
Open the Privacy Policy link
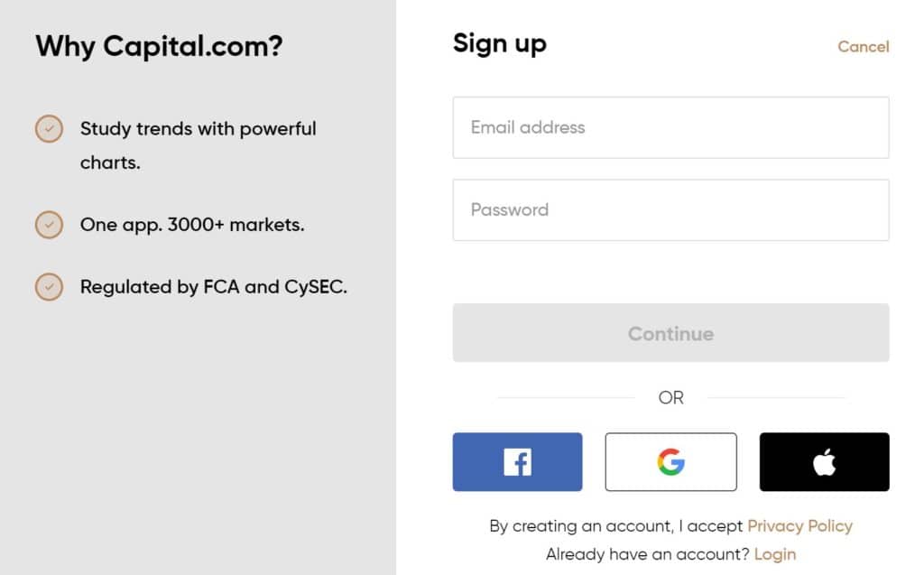click(x=799, y=525)
